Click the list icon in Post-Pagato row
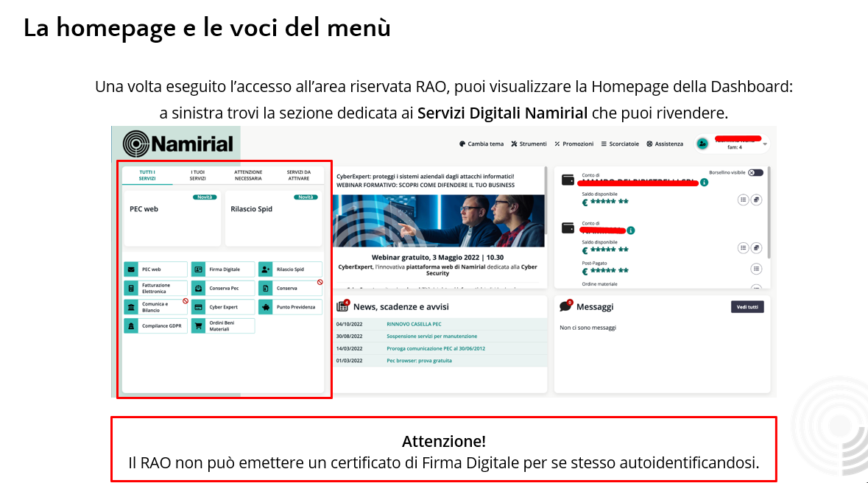This screenshot has width=868, height=483. [x=756, y=269]
